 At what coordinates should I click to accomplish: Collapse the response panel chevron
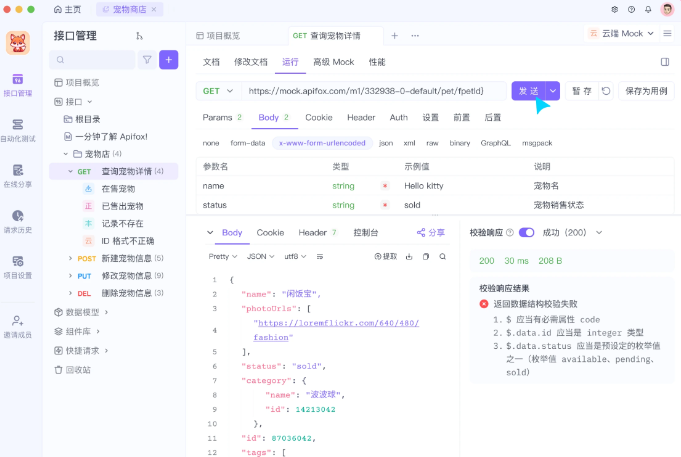(x=210, y=232)
